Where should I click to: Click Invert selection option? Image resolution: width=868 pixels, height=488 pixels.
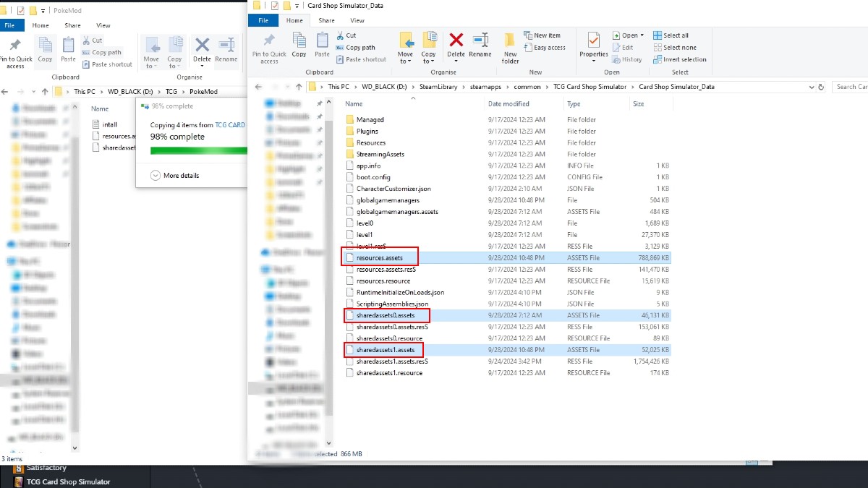pyautogui.click(x=679, y=59)
